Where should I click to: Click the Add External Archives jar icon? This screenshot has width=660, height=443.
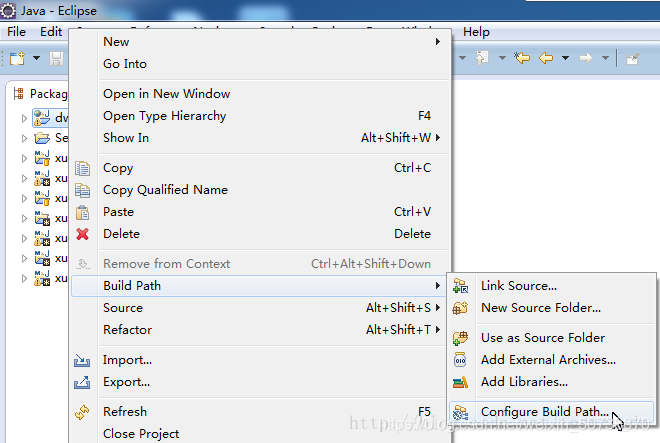460,360
